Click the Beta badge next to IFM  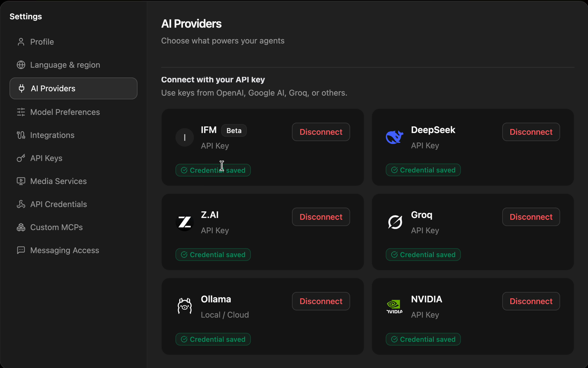click(234, 131)
